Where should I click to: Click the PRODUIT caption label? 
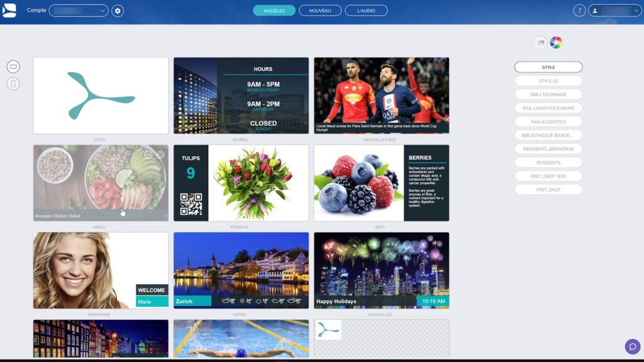tap(240, 228)
